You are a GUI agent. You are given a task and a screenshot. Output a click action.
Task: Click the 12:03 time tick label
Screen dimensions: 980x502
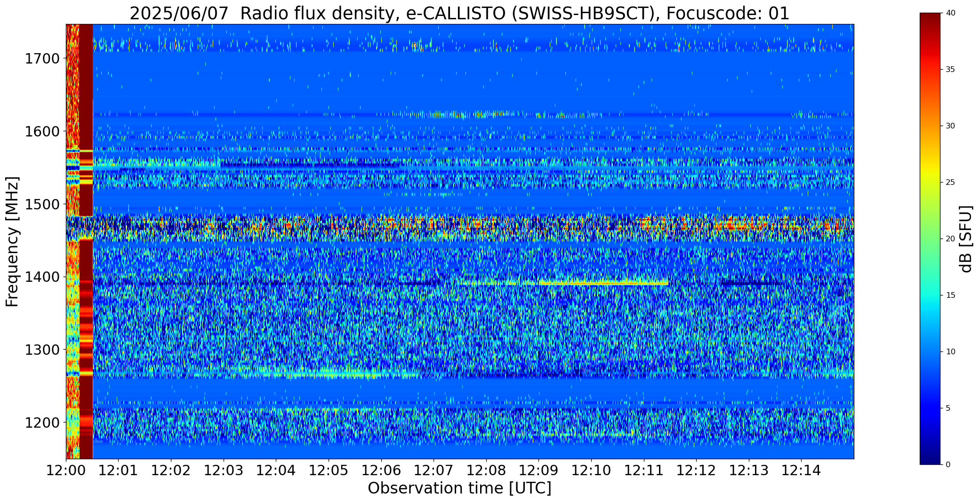(224, 470)
